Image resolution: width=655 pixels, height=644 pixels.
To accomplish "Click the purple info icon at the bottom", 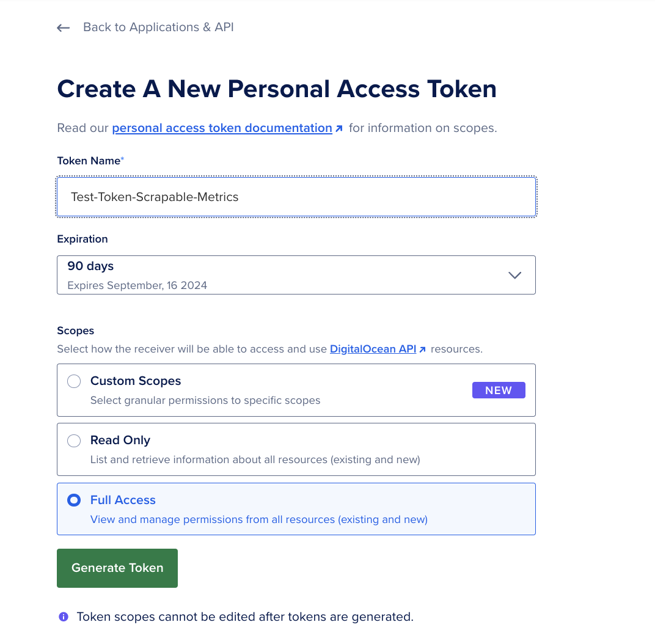I will [x=64, y=617].
